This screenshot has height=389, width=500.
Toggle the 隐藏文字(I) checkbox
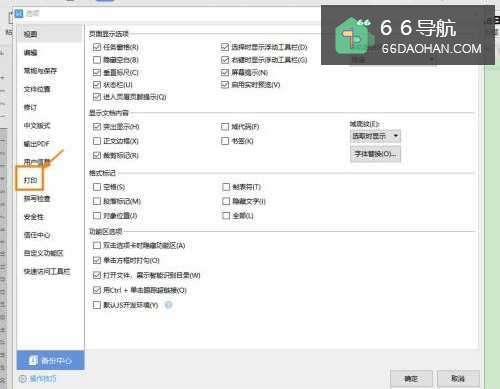click(x=226, y=201)
